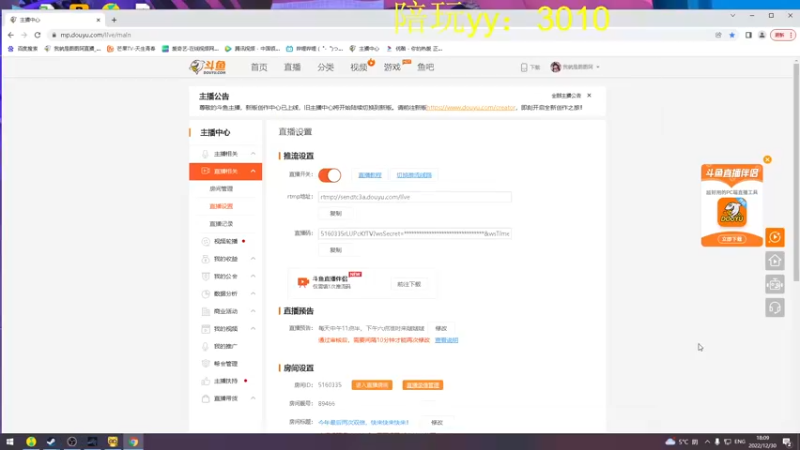Click the orange button right of 进入直播房间

(x=422, y=385)
